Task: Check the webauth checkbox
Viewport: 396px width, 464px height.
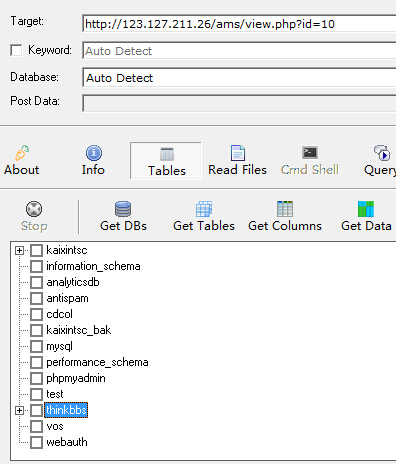Action: coord(36,442)
